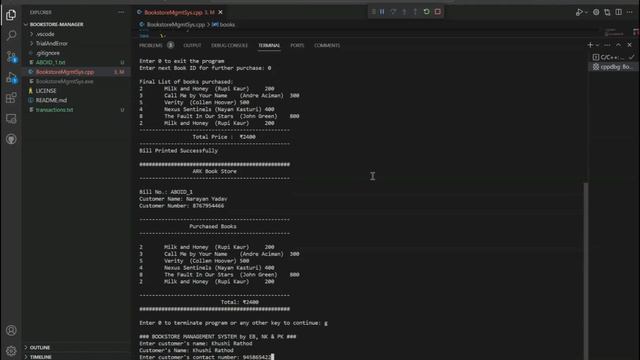The image size is (640, 360).
Task: Restart the debug session
Action: 427,12
